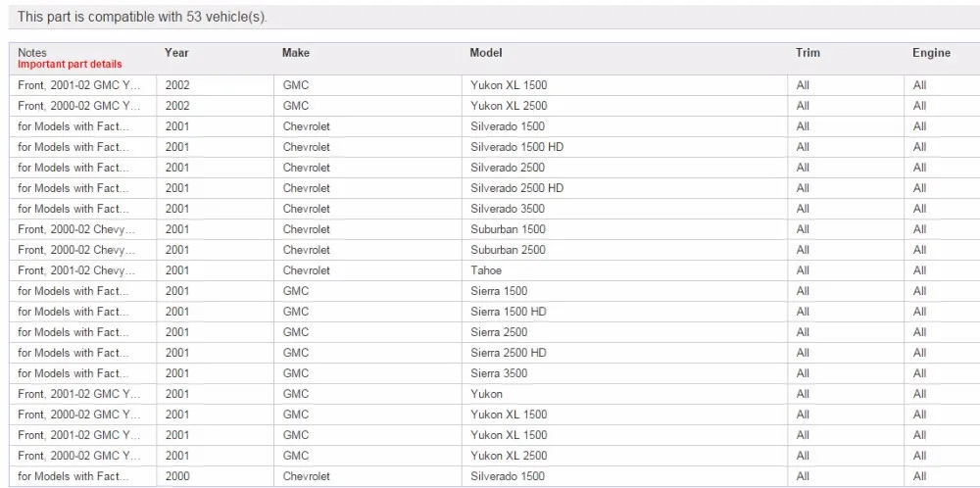This screenshot has height=488, width=980.
Task: Click the Model column header
Action: coord(486,53)
